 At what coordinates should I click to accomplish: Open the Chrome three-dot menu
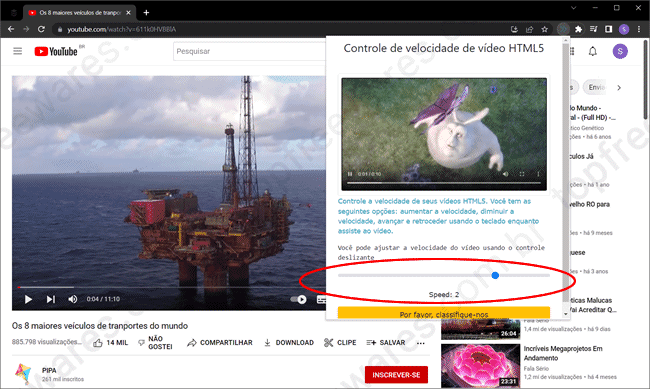click(639, 29)
